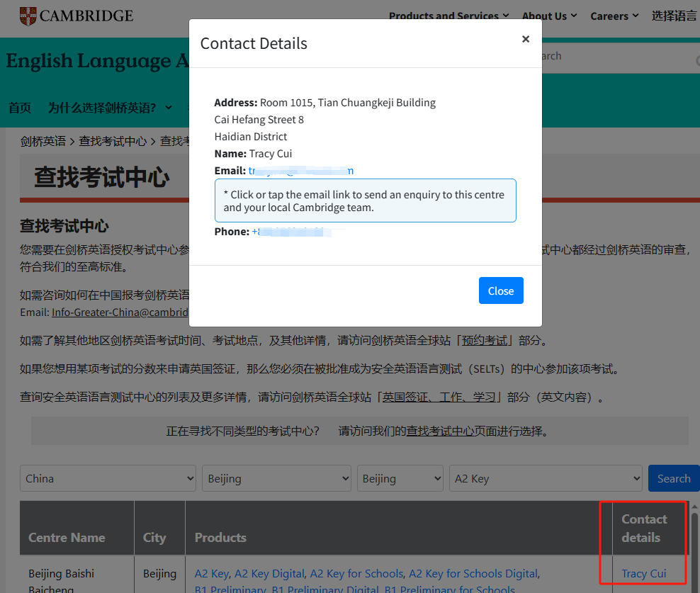Select 选择语言 in the top navigation
Image resolution: width=700 pixels, height=593 pixels.
coord(673,16)
